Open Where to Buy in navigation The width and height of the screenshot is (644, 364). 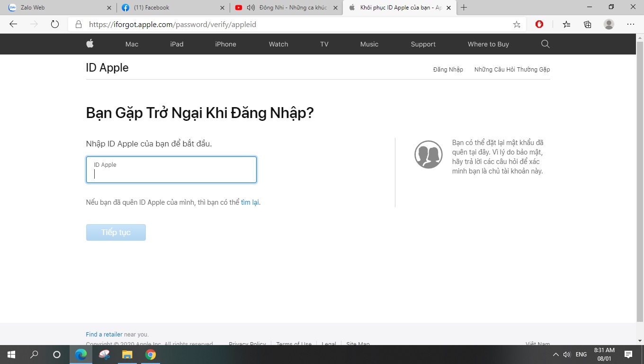488,44
